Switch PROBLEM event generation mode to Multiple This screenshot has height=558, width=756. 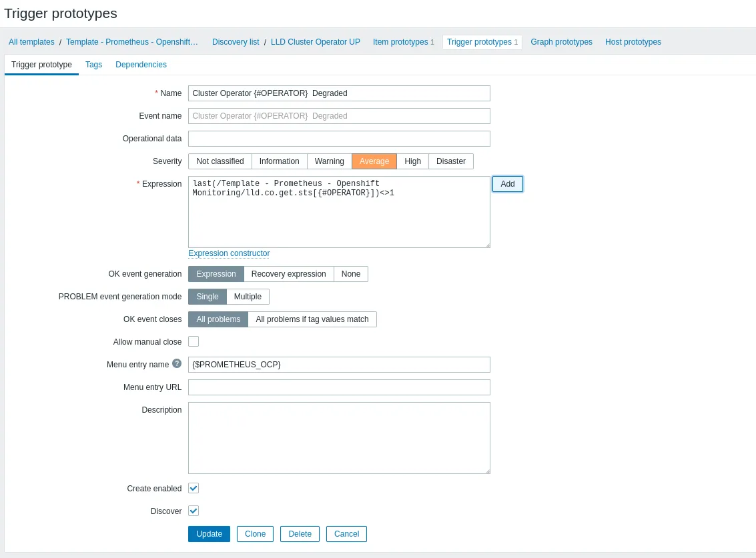248,296
